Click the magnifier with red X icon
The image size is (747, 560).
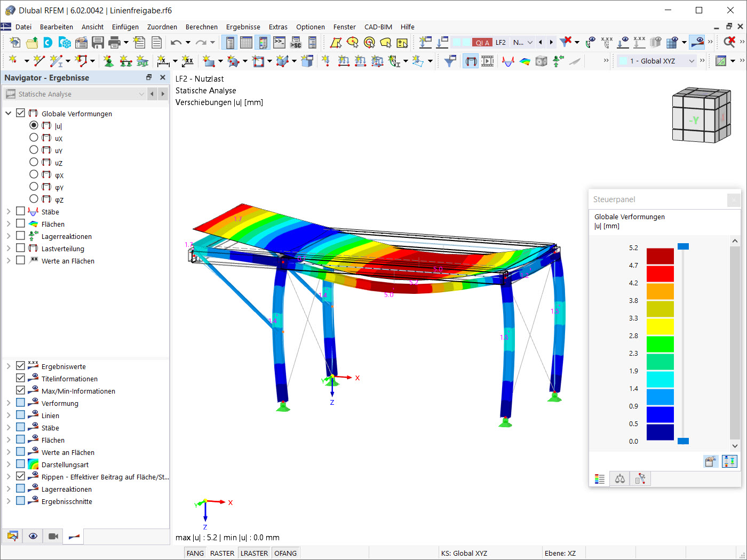(x=729, y=42)
